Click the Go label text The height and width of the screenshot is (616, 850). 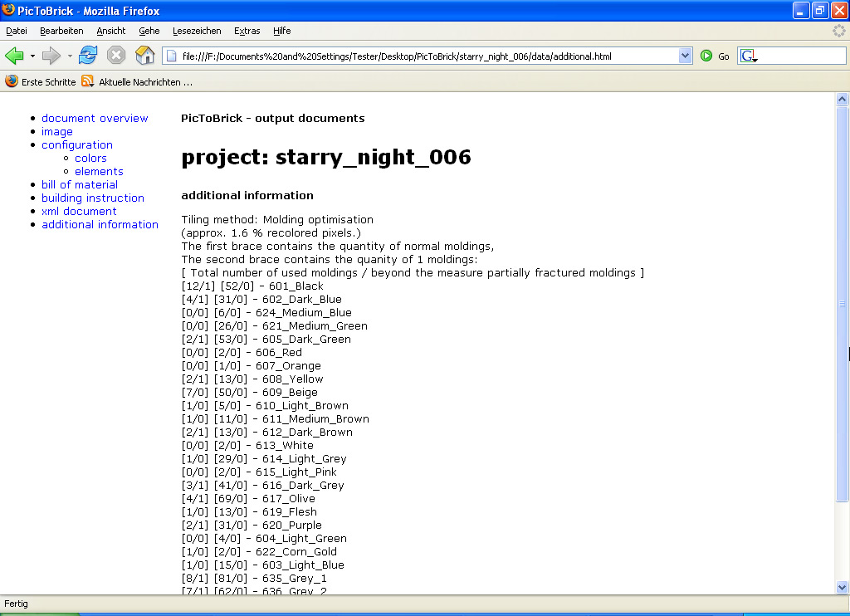pyautogui.click(x=724, y=56)
